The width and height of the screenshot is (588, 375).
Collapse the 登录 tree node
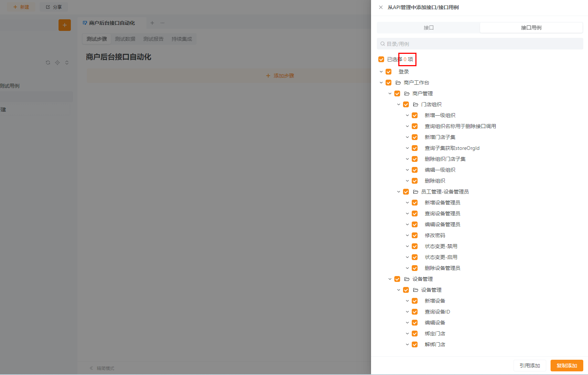coord(381,72)
